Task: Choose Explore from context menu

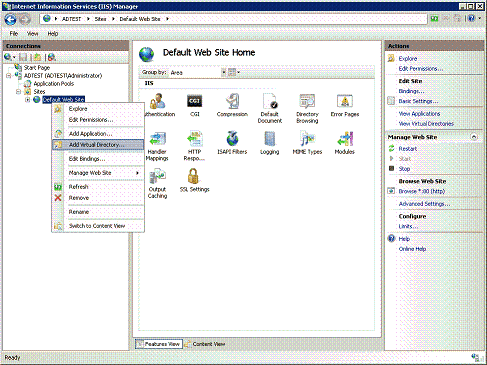Action: [98, 109]
